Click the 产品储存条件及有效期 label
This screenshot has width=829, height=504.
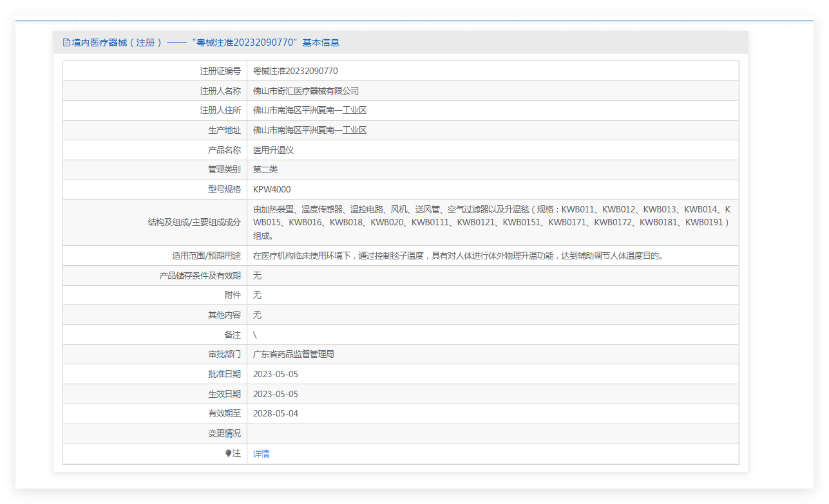pyautogui.click(x=200, y=275)
